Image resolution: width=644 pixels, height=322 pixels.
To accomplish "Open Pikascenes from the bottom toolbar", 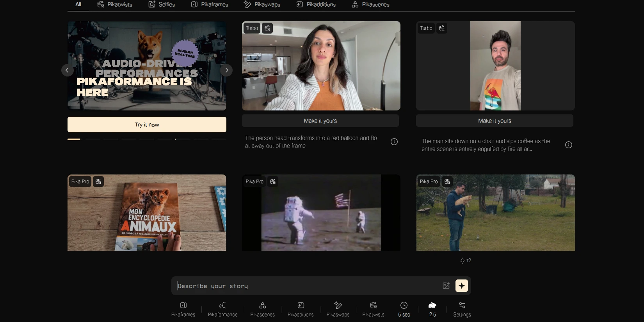I will [x=262, y=309].
